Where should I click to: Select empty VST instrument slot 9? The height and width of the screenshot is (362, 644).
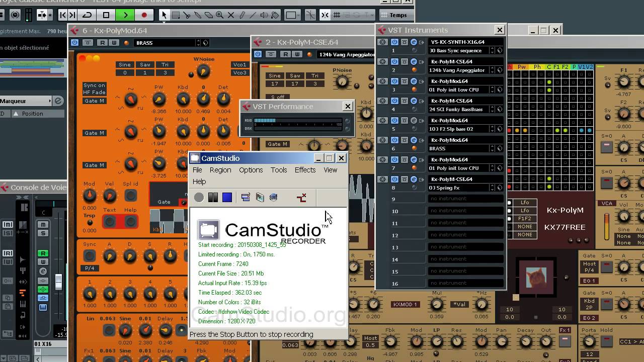click(x=465, y=199)
